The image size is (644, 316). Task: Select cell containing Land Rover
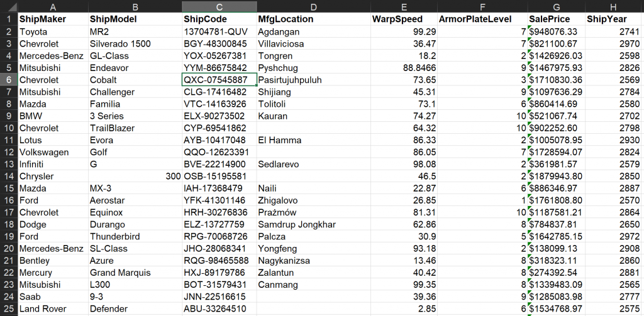[x=53, y=309]
